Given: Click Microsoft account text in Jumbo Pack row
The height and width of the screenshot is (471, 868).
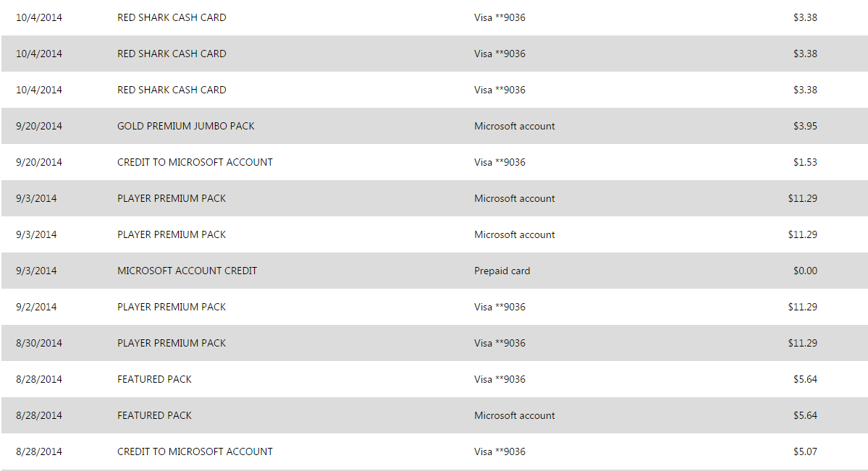Looking at the screenshot, I should coord(514,126).
